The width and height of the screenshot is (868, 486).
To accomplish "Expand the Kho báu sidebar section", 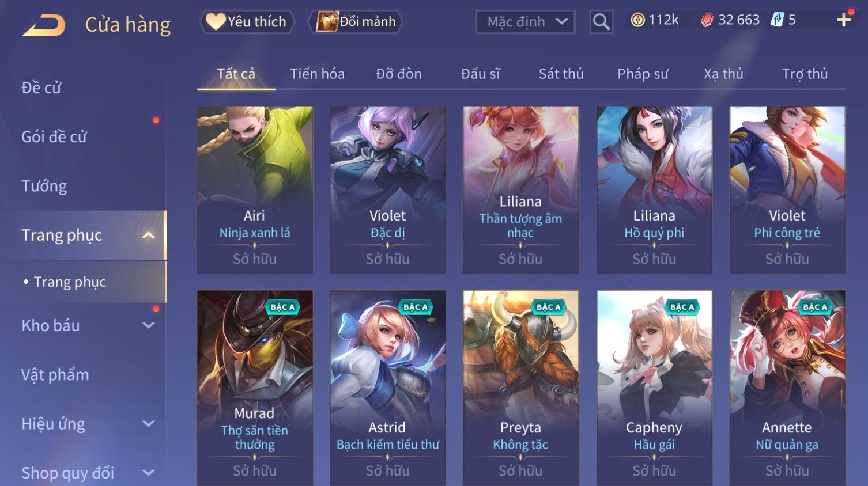I will pos(148,325).
